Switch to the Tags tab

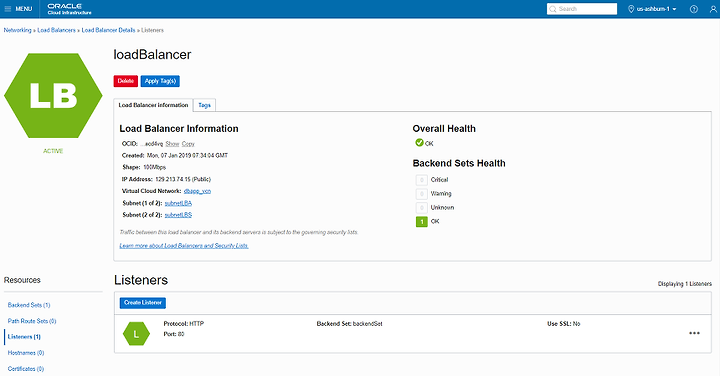coord(204,105)
